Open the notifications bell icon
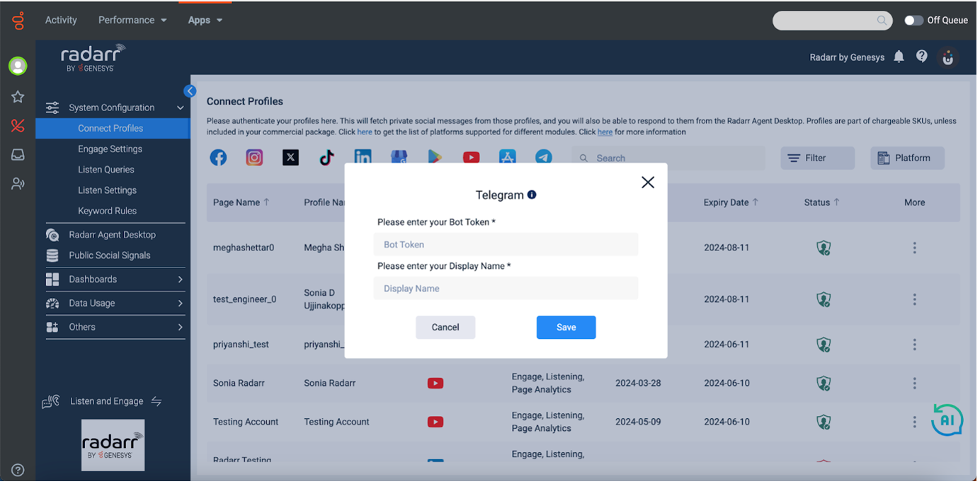The image size is (980, 484). (x=899, y=57)
